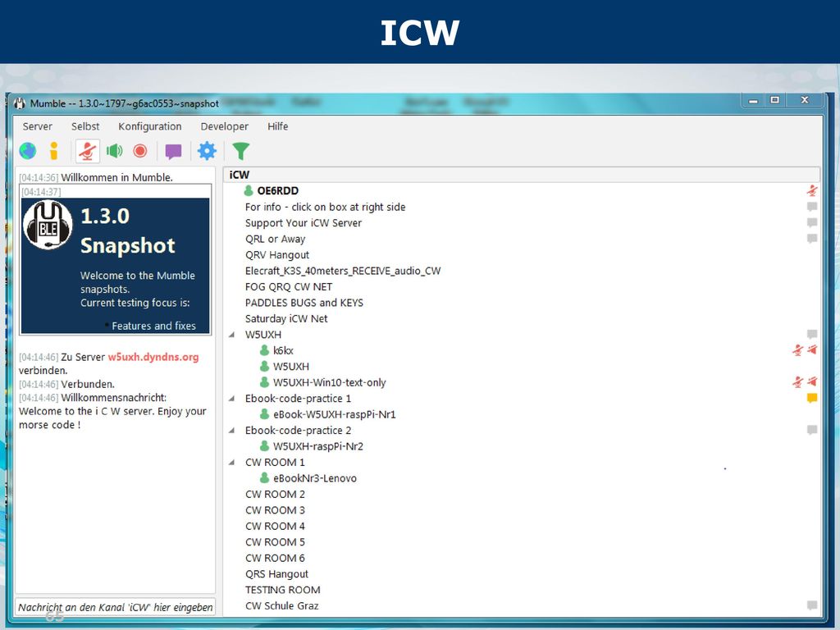Show server information via yellow info icon

tap(53, 151)
